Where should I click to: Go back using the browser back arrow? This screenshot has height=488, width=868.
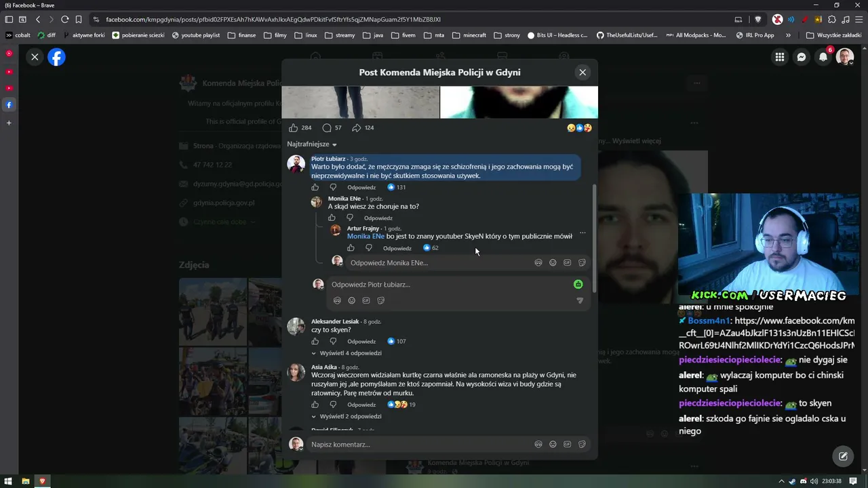[38, 20]
